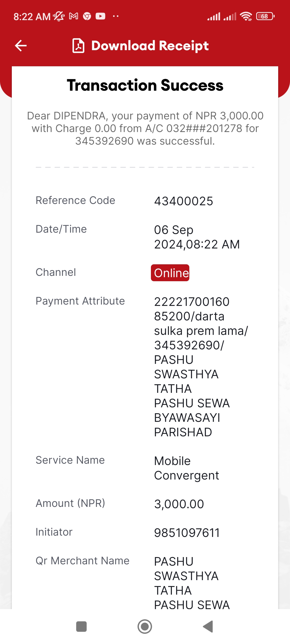Tap Download Receipt text
The width and height of the screenshot is (290, 644).
pyautogui.click(x=150, y=46)
